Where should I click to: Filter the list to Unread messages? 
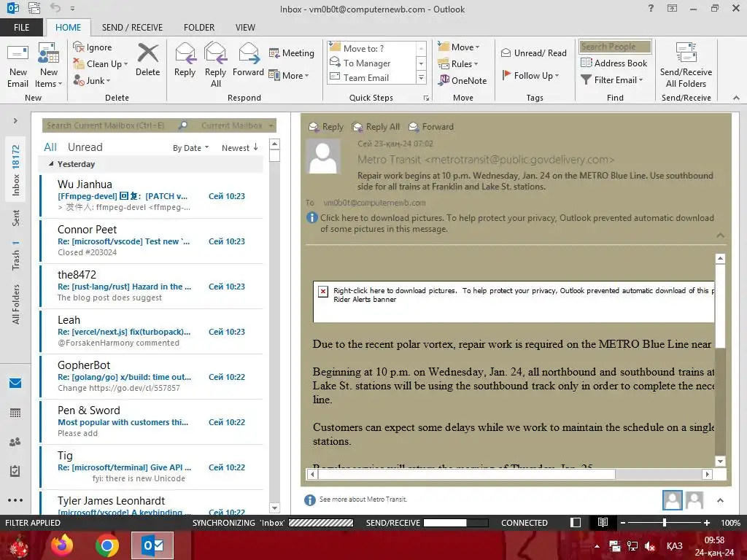coord(85,147)
